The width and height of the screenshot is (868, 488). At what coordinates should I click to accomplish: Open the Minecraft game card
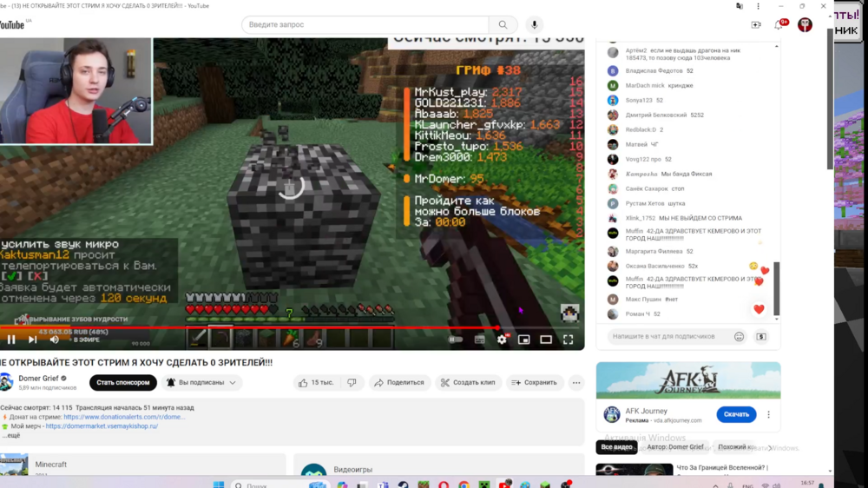coord(143,465)
